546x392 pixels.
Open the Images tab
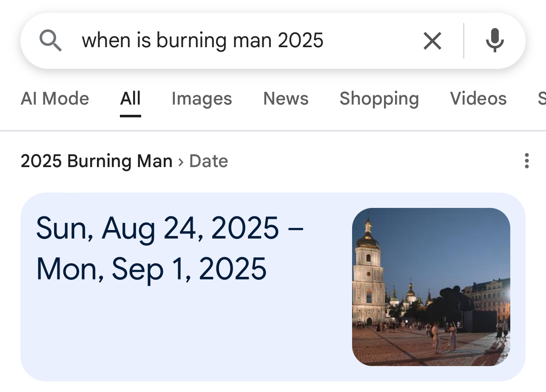[202, 99]
